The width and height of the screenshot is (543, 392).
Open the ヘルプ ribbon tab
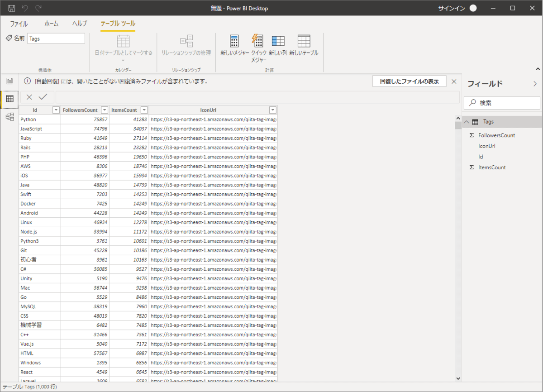point(80,24)
